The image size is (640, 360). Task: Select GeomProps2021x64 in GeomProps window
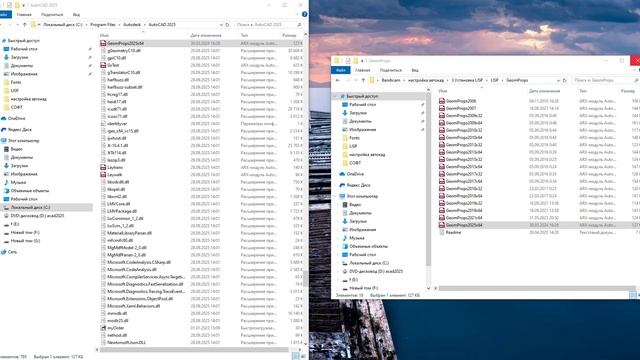(464, 218)
